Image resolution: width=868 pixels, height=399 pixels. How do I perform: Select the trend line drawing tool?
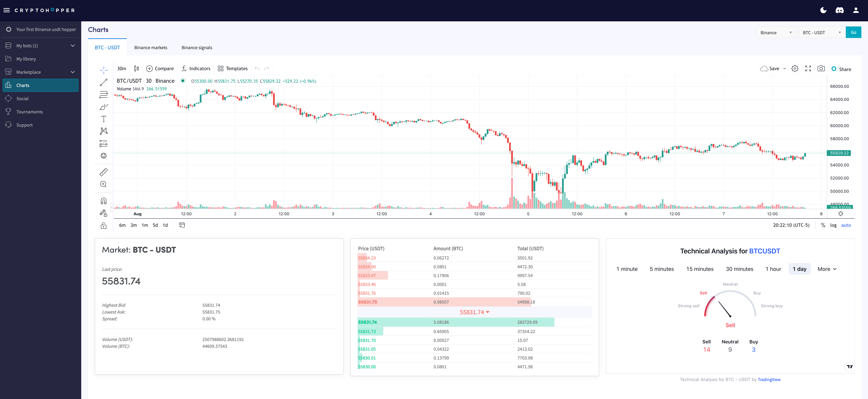pos(103,83)
